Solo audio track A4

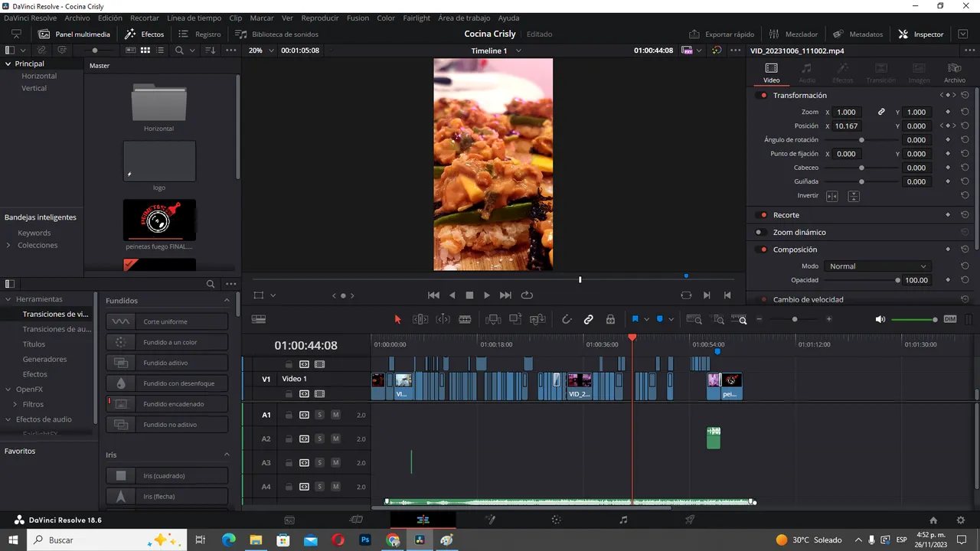[319, 486]
